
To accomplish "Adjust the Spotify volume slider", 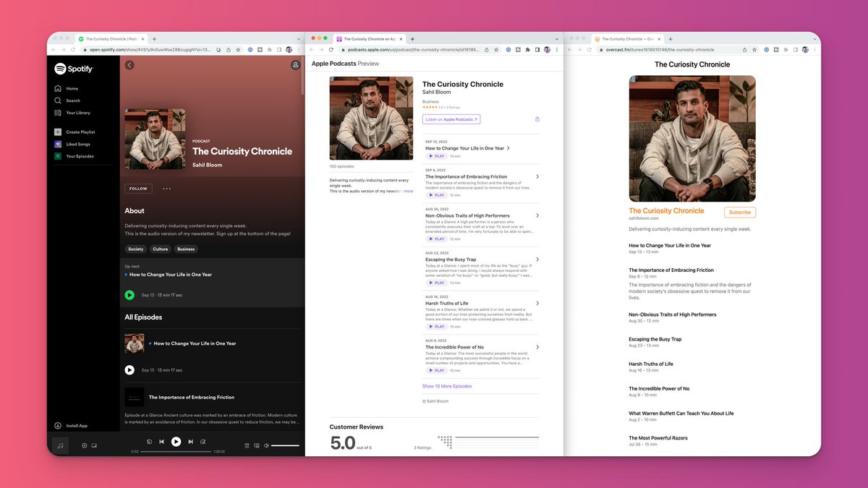I will tap(285, 445).
